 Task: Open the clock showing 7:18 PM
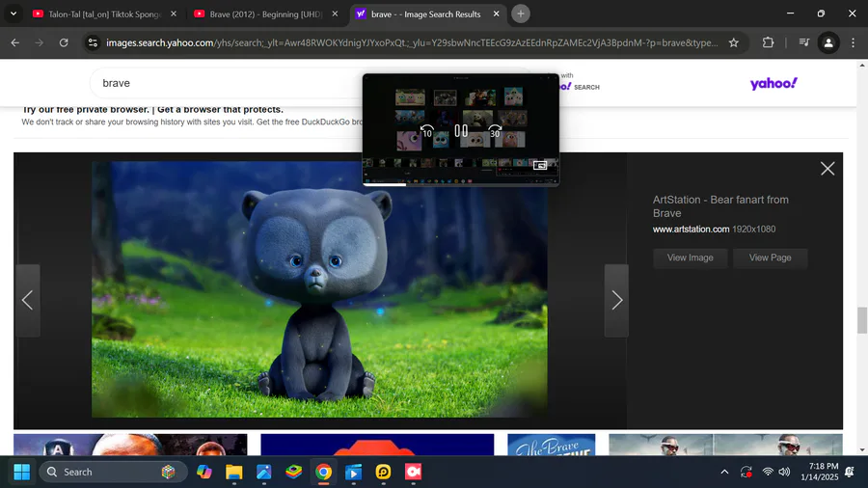pos(819,472)
